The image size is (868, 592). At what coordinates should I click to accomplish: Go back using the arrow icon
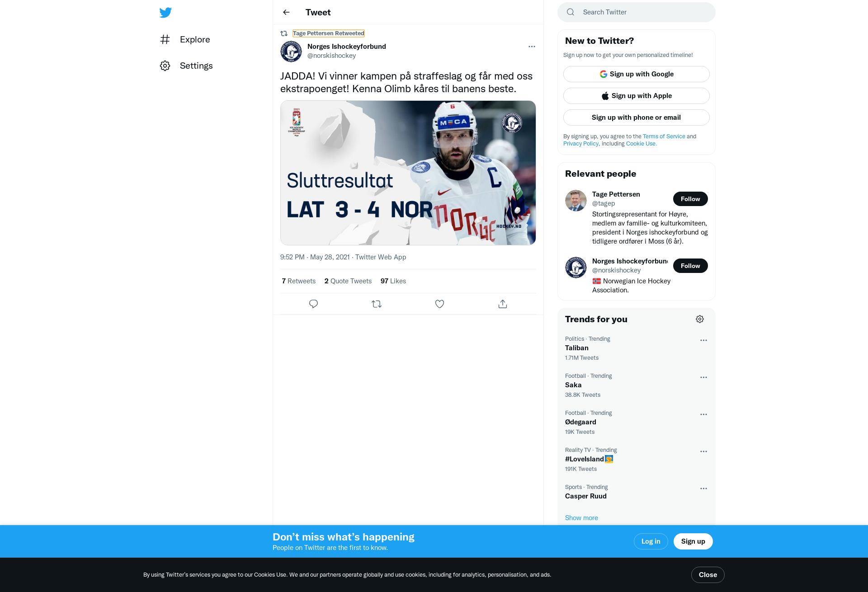286,12
